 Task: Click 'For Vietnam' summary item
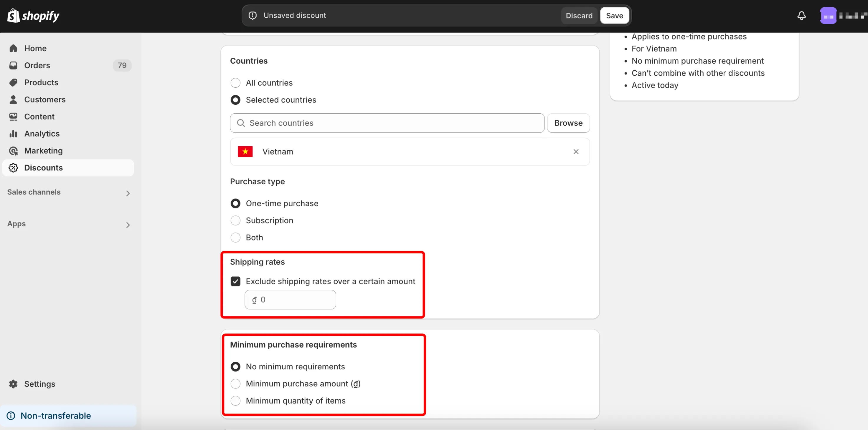pyautogui.click(x=654, y=49)
